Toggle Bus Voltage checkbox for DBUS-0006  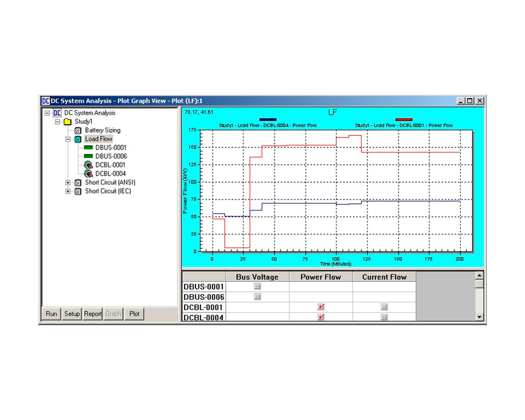(258, 297)
